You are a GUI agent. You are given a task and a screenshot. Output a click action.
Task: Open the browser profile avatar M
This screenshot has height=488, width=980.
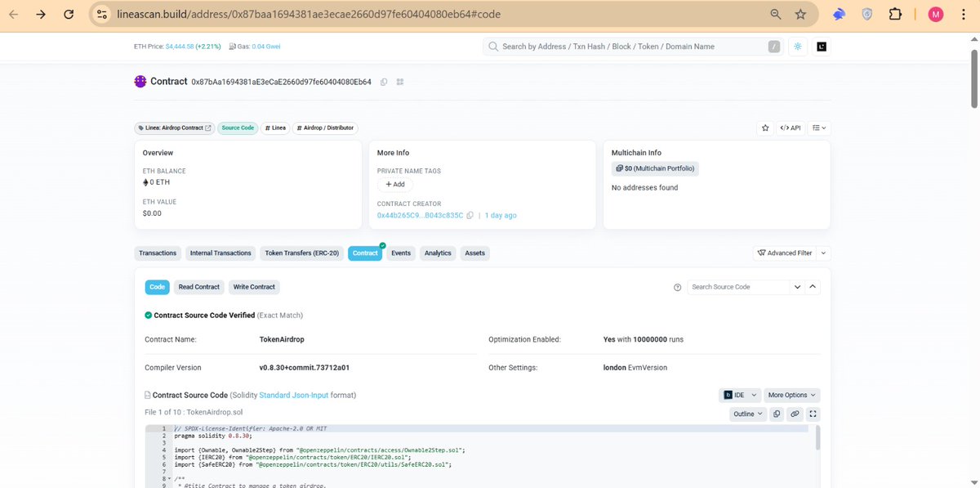(x=936, y=15)
